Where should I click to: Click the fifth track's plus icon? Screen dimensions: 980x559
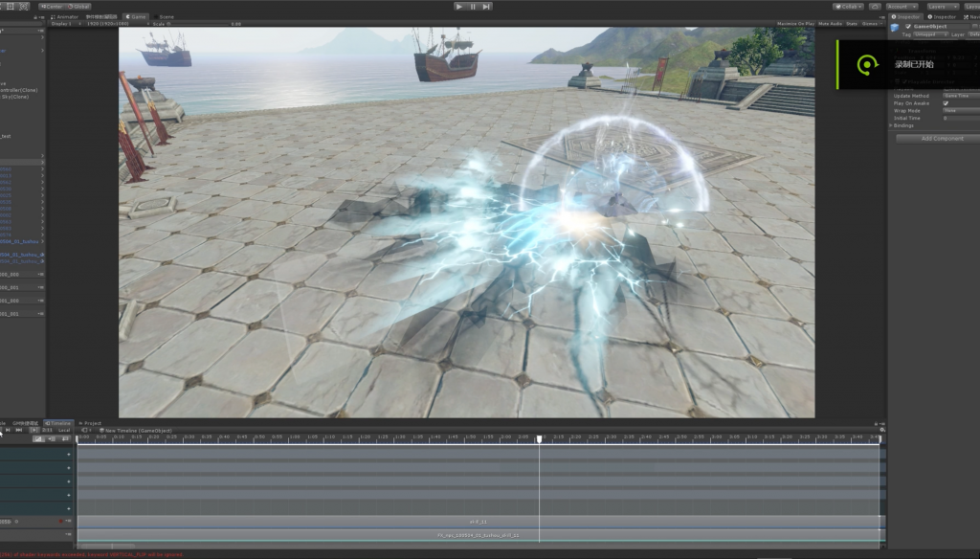tap(69, 509)
